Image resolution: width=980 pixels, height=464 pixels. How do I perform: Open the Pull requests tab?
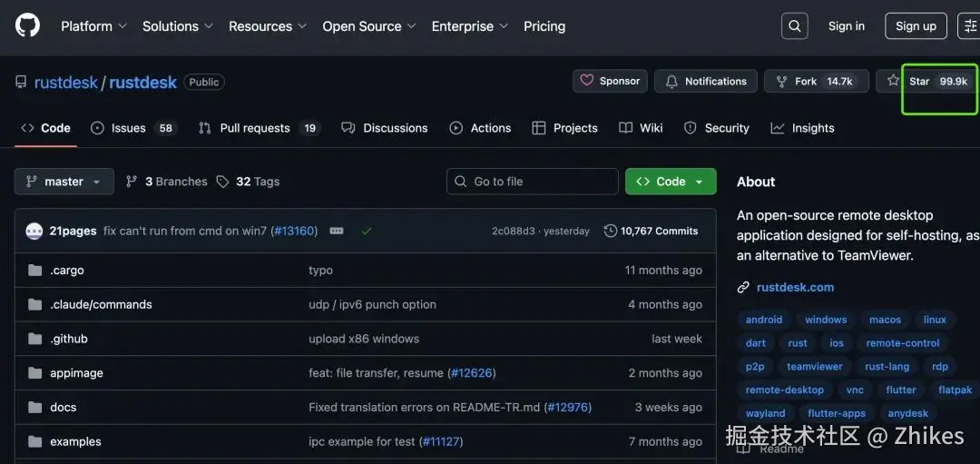tap(259, 128)
